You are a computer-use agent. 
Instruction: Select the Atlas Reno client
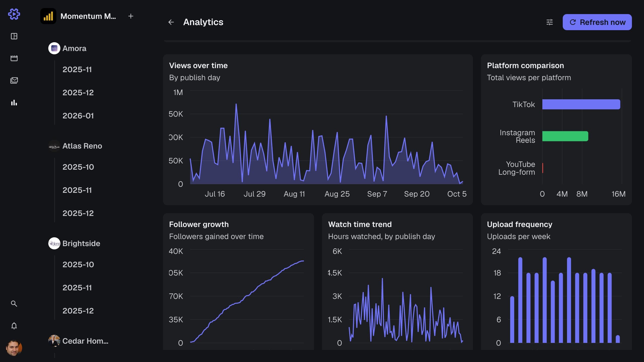click(x=82, y=146)
